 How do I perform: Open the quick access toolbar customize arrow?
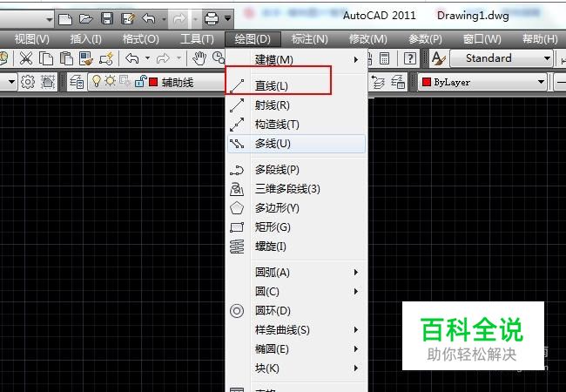point(227,18)
